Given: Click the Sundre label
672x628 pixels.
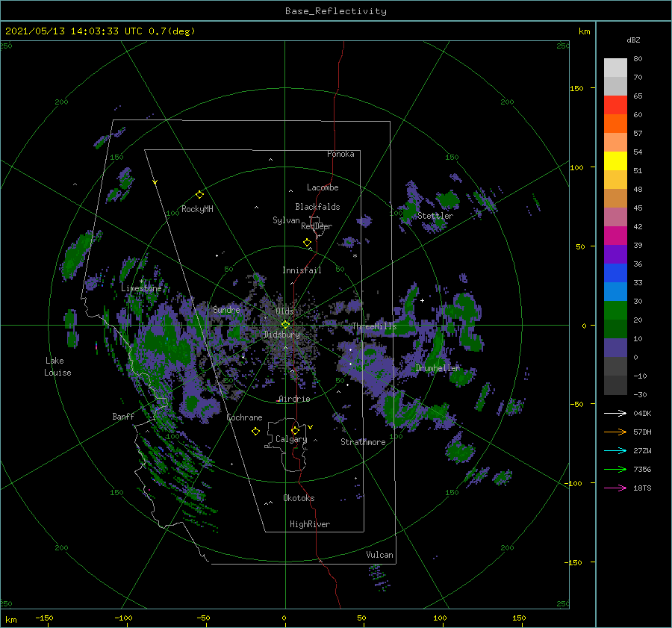Looking at the screenshot, I should [x=227, y=309].
